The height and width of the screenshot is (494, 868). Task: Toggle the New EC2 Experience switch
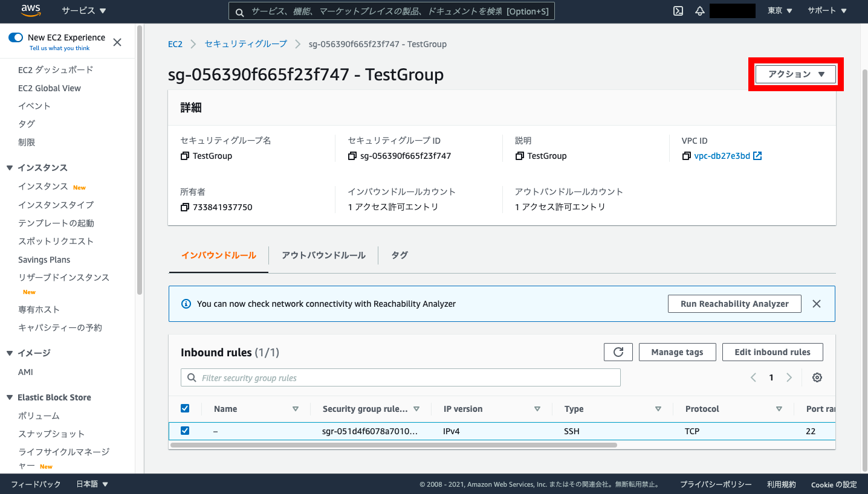[16, 37]
